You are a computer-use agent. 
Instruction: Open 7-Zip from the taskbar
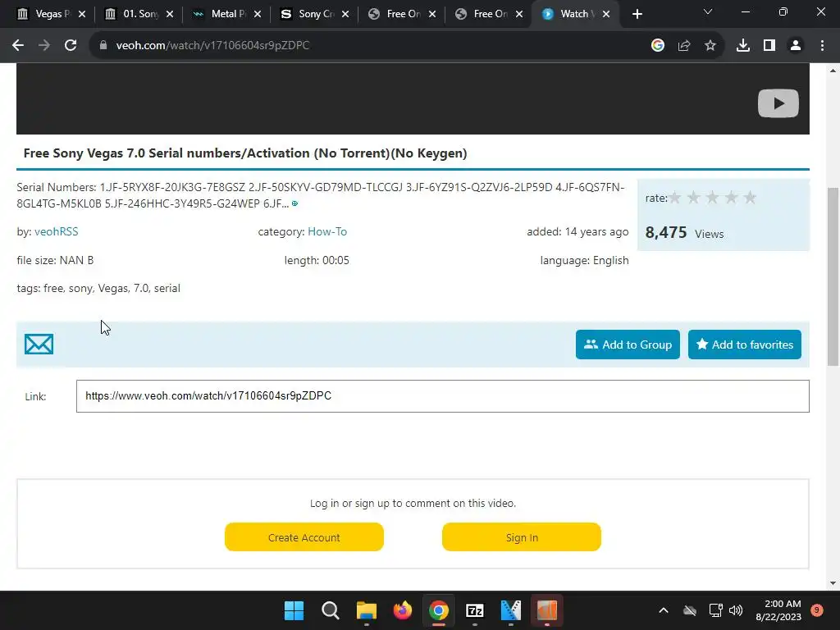475,610
